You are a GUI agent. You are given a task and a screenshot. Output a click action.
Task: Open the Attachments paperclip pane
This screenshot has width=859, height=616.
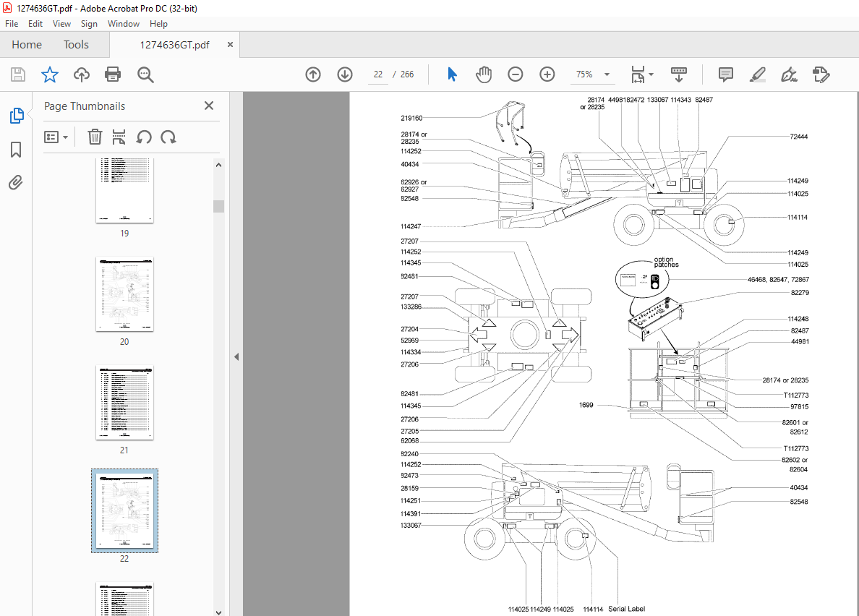(x=16, y=182)
